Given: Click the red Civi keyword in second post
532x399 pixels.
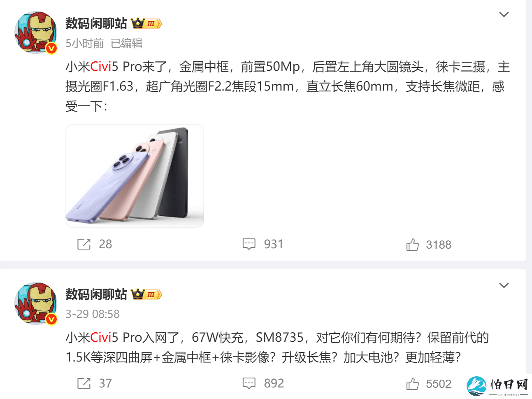Looking at the screenshot, I should point(101,337).
